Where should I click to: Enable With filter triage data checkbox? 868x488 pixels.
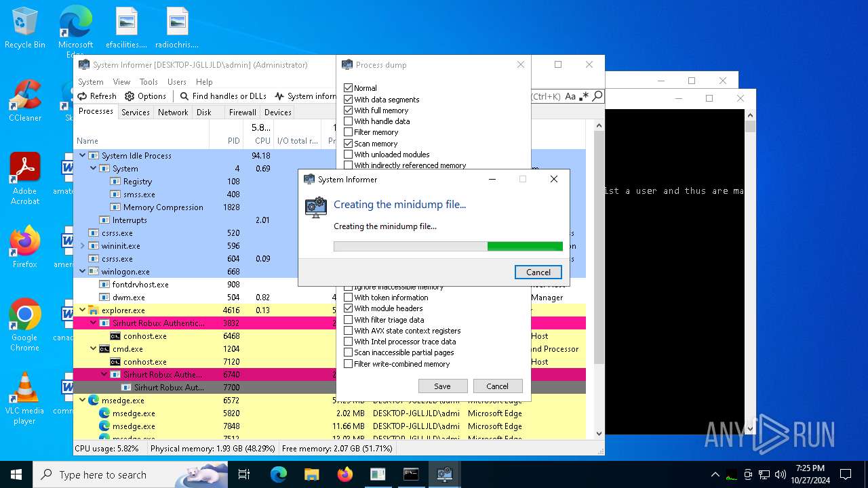348,320
